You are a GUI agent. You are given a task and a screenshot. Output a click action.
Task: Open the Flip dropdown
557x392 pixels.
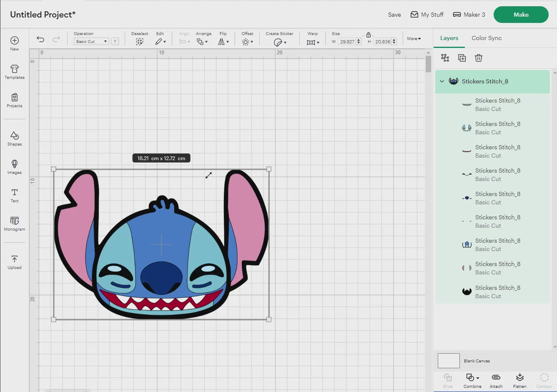[x=223, y=42]
